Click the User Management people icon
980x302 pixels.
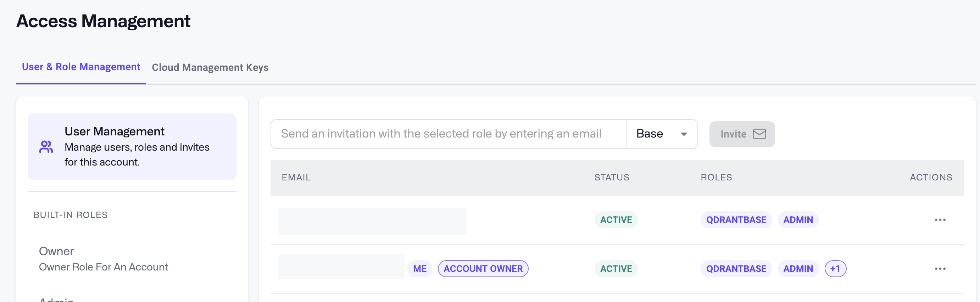pyautogui.click(x=46, y=147)
